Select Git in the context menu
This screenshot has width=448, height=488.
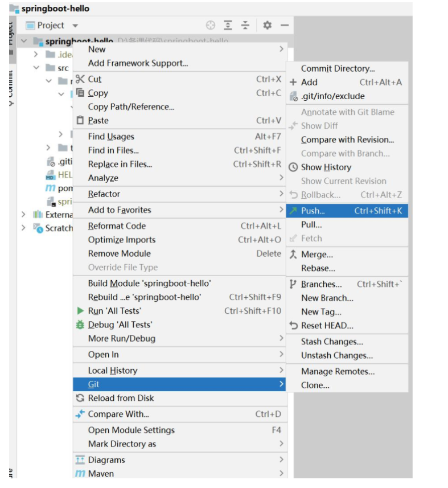(179, 384)
